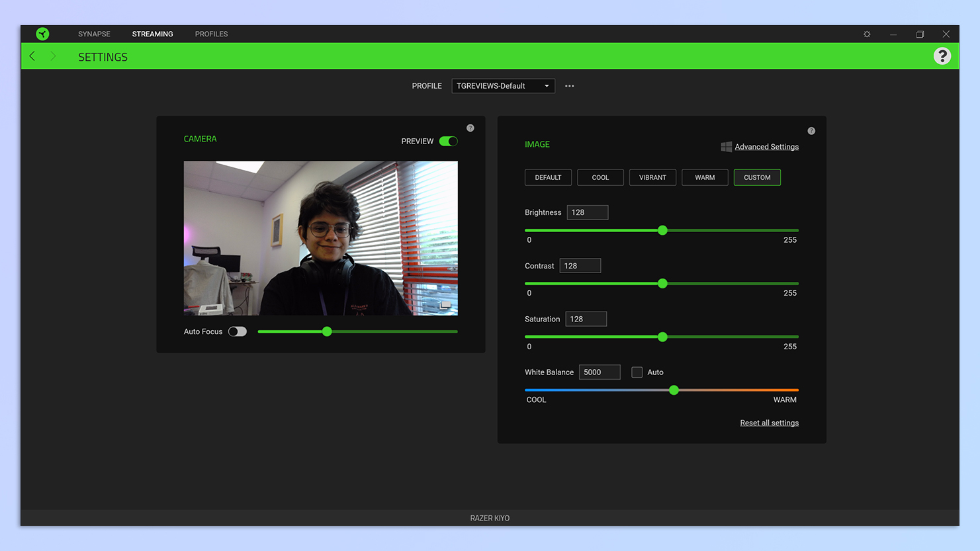Click the SETTINGS page title
The width and height of the screenshot is (980, 551).
click(103, 57)
